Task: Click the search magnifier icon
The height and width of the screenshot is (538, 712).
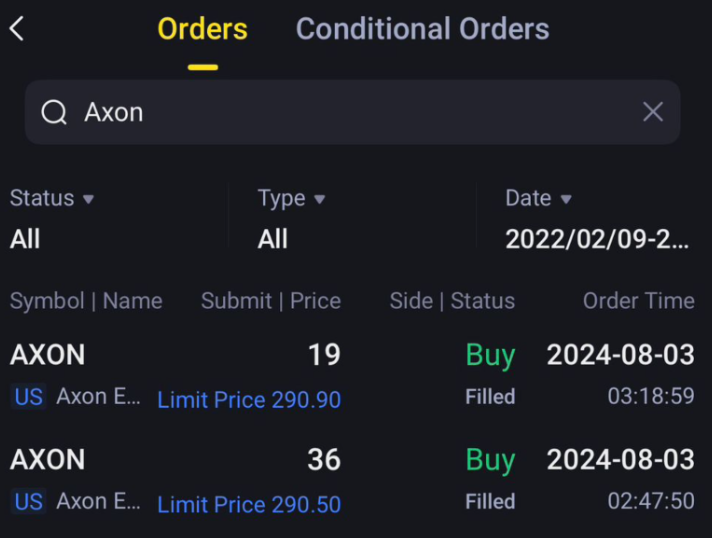Action: (x=53, y=112)
